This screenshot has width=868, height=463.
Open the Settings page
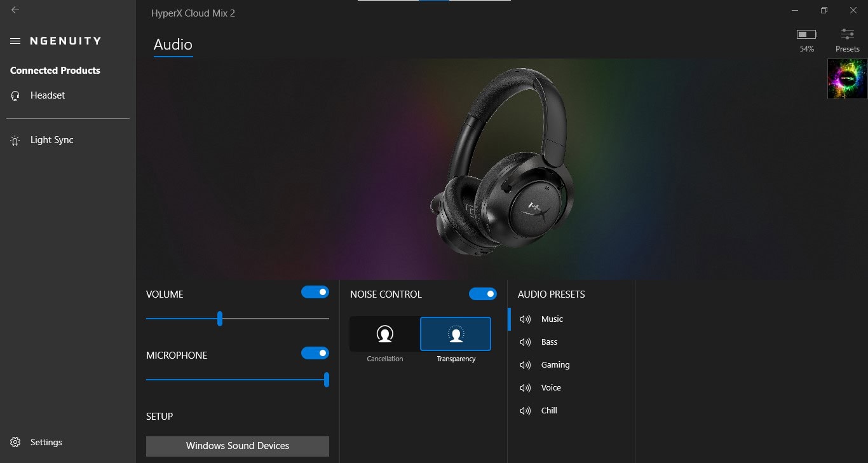(x=68, y=442)
